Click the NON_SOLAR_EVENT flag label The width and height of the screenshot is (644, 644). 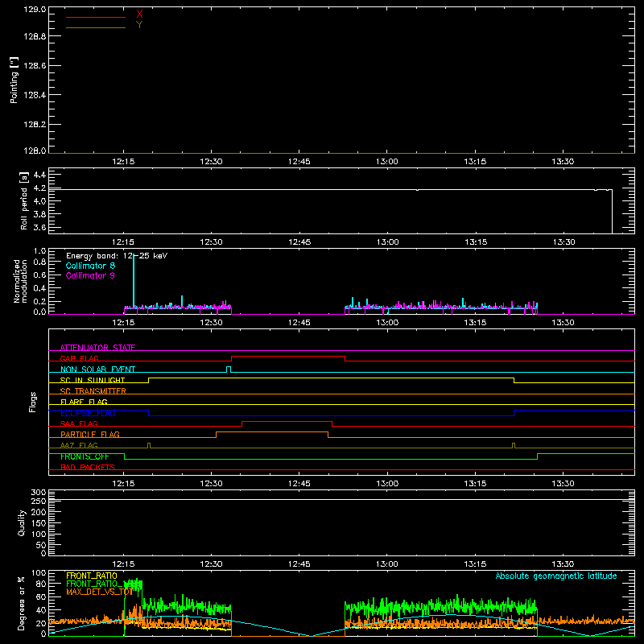[x=97, y=369]
